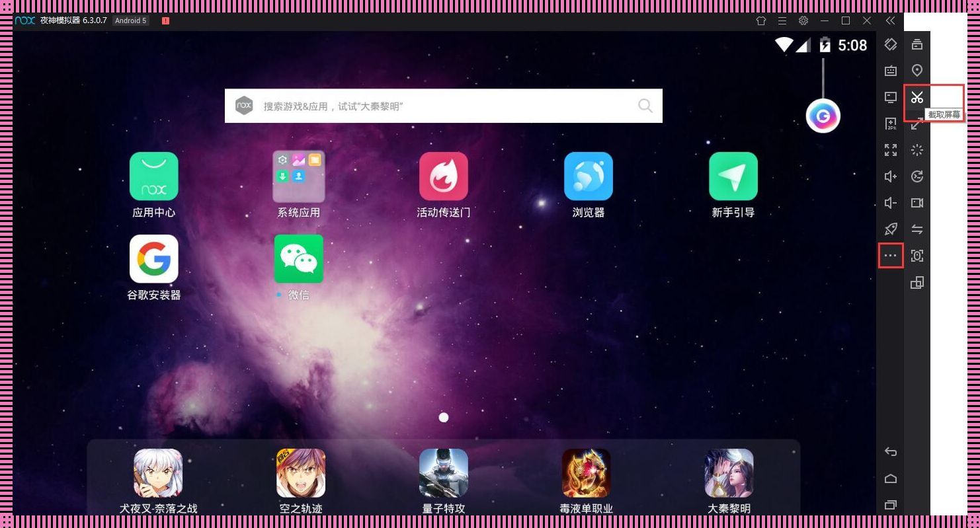The image size is (980, 528).
Task: Tap the Android home button
Action: click(891, 478)
